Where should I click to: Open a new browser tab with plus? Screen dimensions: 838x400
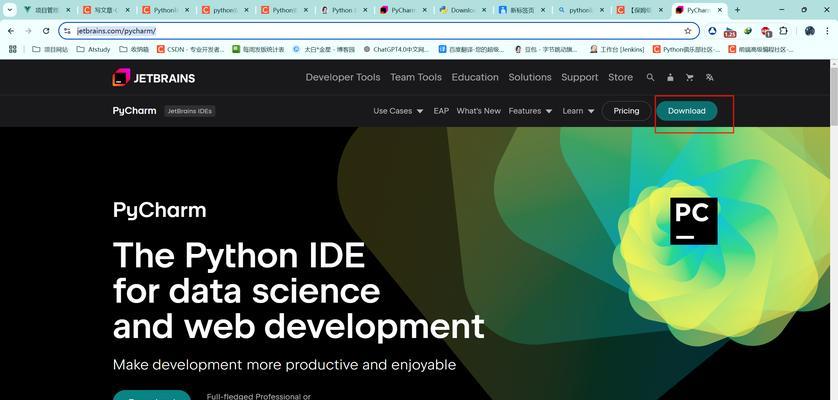738,10
